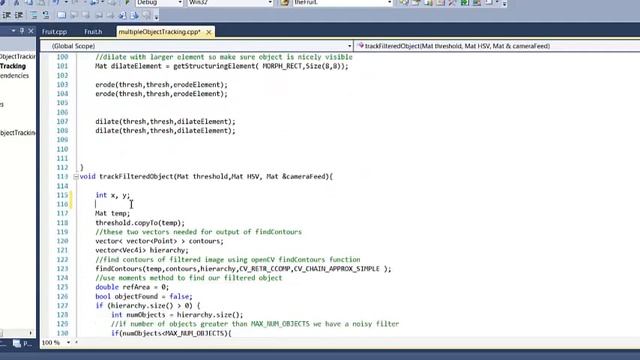The image size is (640, 360).
Task: Click the 'void trackFilteredObject' function signature
Action: click(x=206, y=177)
